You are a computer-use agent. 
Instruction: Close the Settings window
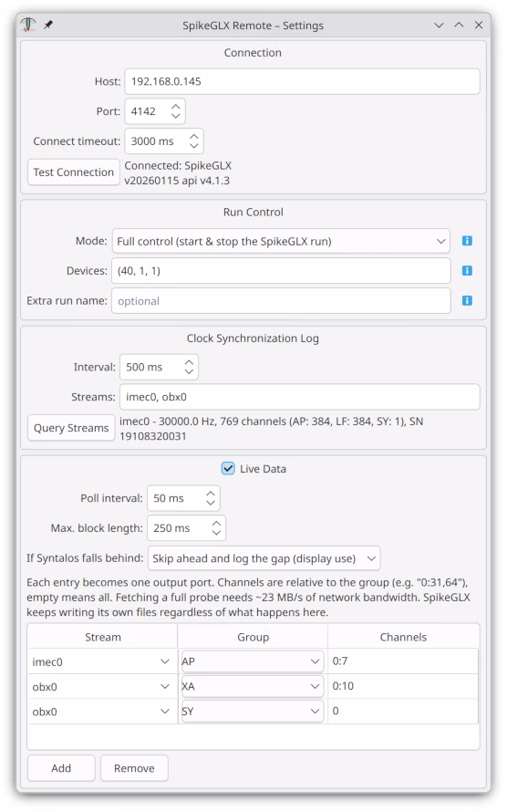pyautogui.click(x=479, y=25)
